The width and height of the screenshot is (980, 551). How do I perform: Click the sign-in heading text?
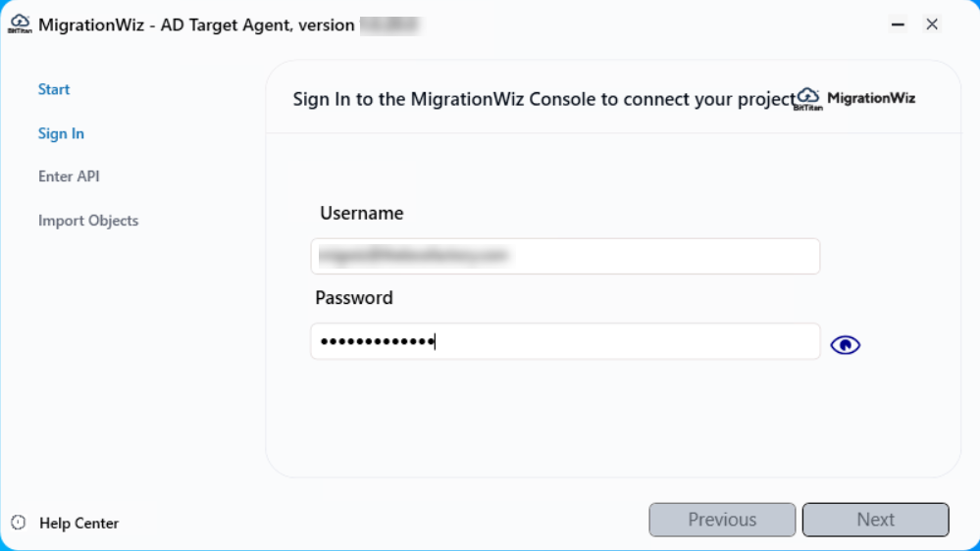[542, 99]
